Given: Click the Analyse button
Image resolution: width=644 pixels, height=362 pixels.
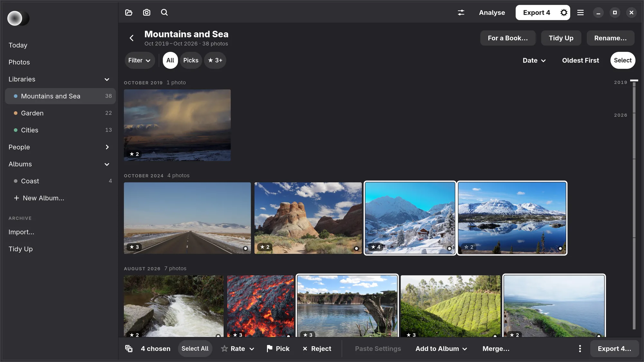Looking at the screenshot, I should 492,13.
